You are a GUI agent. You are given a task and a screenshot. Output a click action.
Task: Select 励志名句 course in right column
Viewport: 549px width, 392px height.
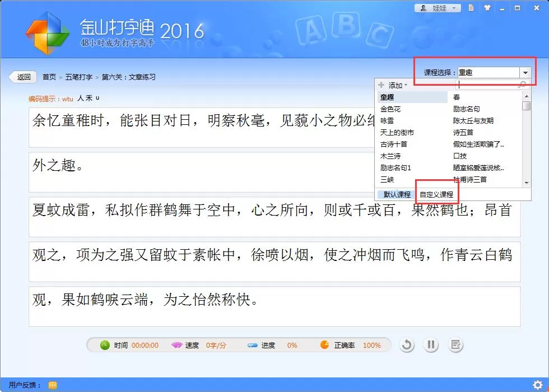click(466, 109)
